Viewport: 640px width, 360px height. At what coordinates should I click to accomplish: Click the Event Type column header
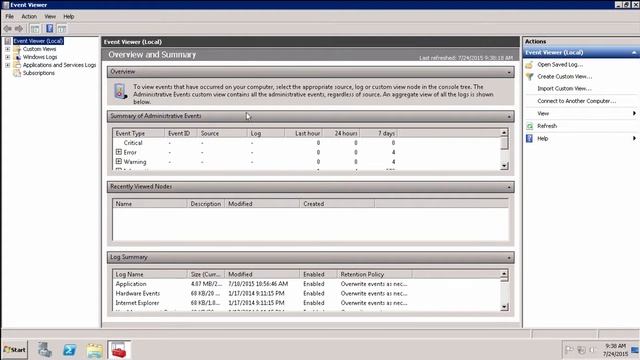pos(138,133)
